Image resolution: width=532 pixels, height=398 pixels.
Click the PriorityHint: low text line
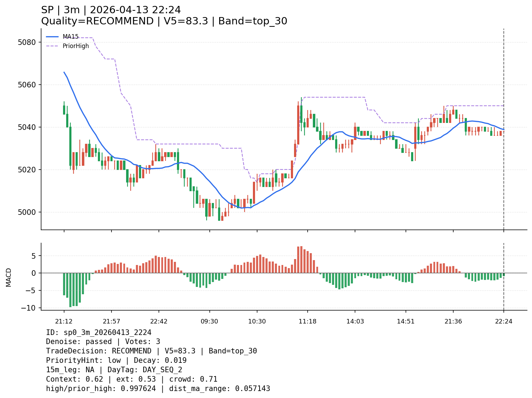click(x=116, y=361)
